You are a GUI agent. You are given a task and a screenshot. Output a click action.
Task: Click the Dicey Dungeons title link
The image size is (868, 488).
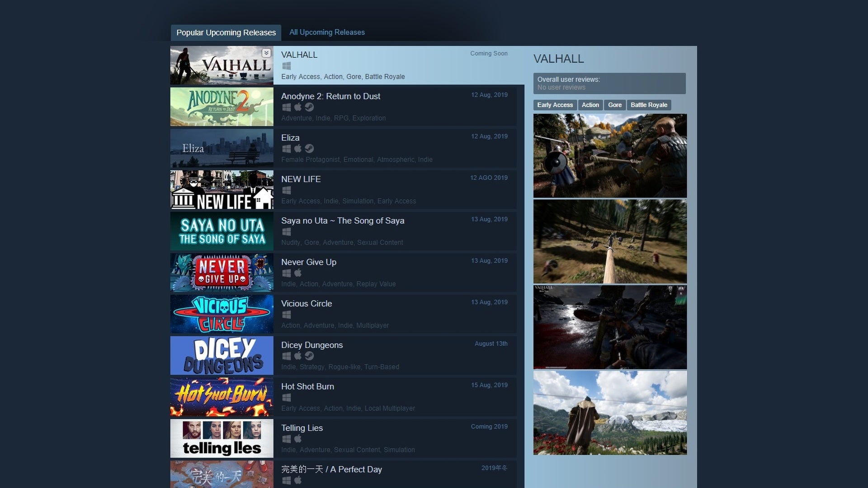coord(311,345)
